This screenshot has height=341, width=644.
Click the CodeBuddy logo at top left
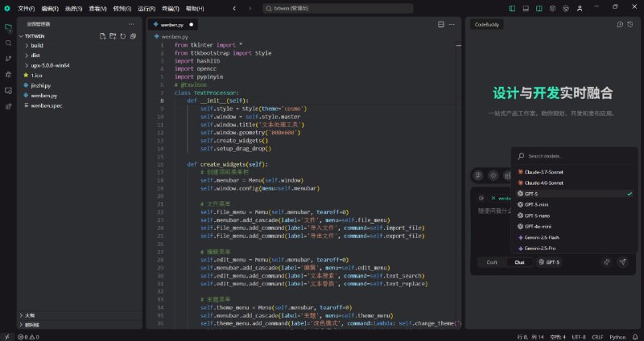[7, 8]
